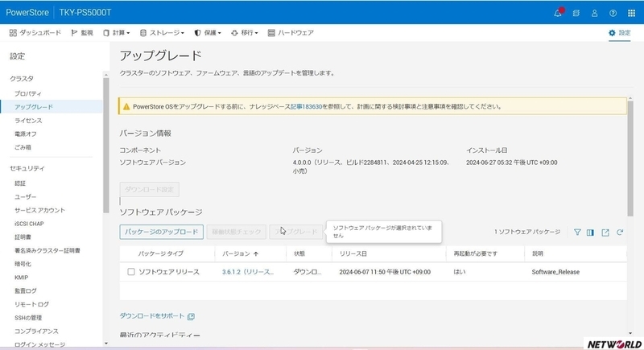Select 電源オフ in the sidebar

(26, 134)
